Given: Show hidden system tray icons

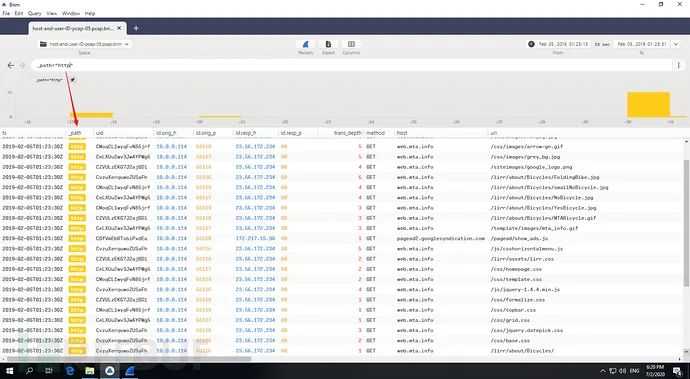Looking at the screenshot, I should pyautogui.click(x=603, y=371).
